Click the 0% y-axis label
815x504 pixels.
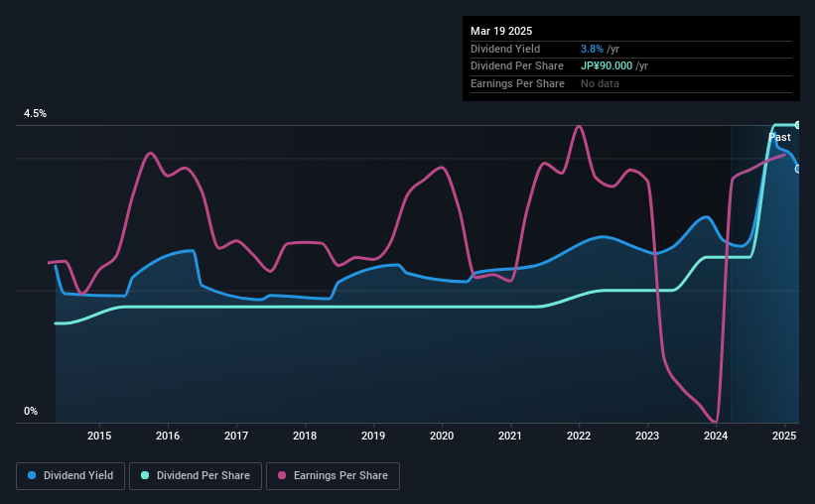(x=31, y=411)
